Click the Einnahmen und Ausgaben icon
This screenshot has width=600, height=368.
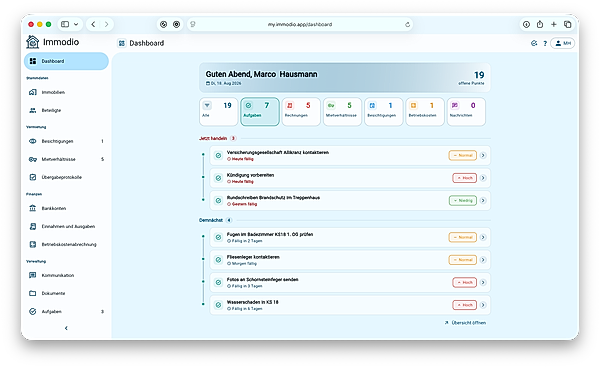tap(33, 226)
